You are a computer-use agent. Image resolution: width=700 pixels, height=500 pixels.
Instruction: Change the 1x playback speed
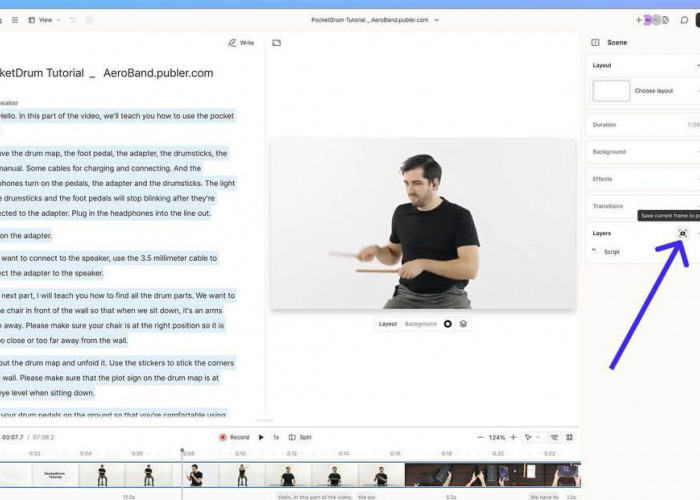tap(276, 437)
